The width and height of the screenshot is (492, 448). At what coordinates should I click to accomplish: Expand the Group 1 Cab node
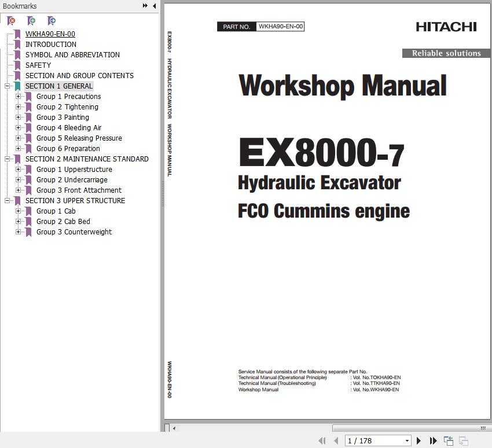pyautogui.click(x=18, y=211)
